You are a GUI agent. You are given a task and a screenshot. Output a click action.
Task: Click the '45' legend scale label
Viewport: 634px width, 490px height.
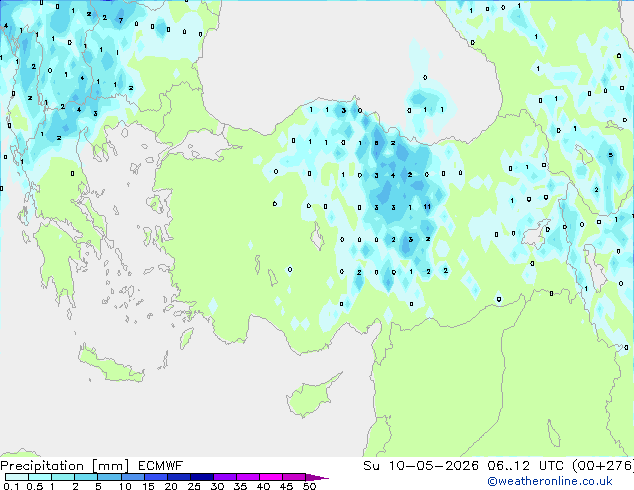click(x=286, y=486)
